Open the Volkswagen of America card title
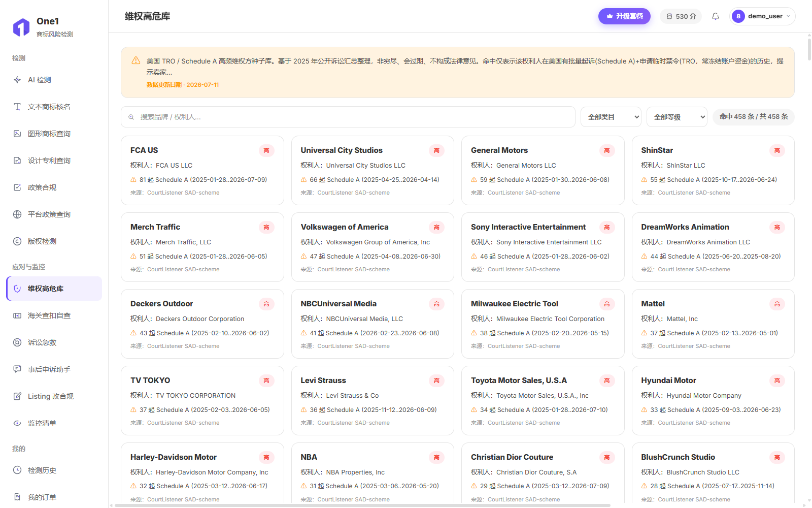Image resolution: width=812 pixels, height=508 pixels. pos(345,227)
